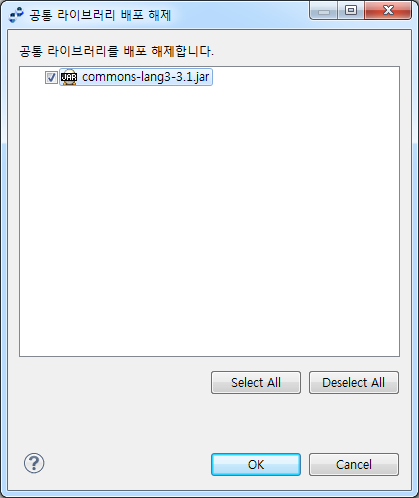Click the empty white area of the library list
The width and height of the screenshot is (419, 498).
click(x=209, y=220)
